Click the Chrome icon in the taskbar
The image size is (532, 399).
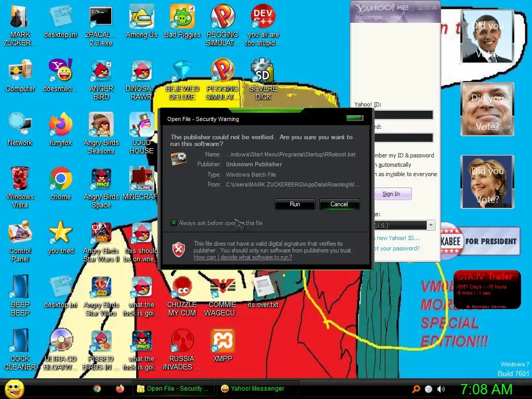[x=97, y=389]
